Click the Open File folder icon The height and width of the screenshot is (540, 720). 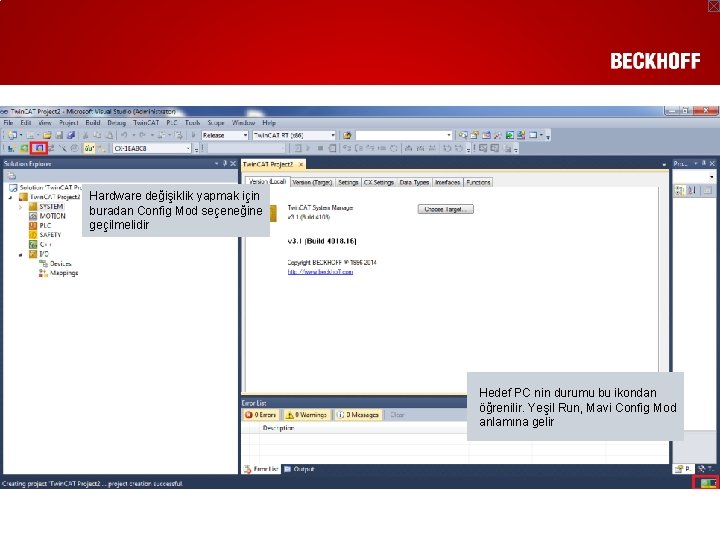(x=47, y=135)
